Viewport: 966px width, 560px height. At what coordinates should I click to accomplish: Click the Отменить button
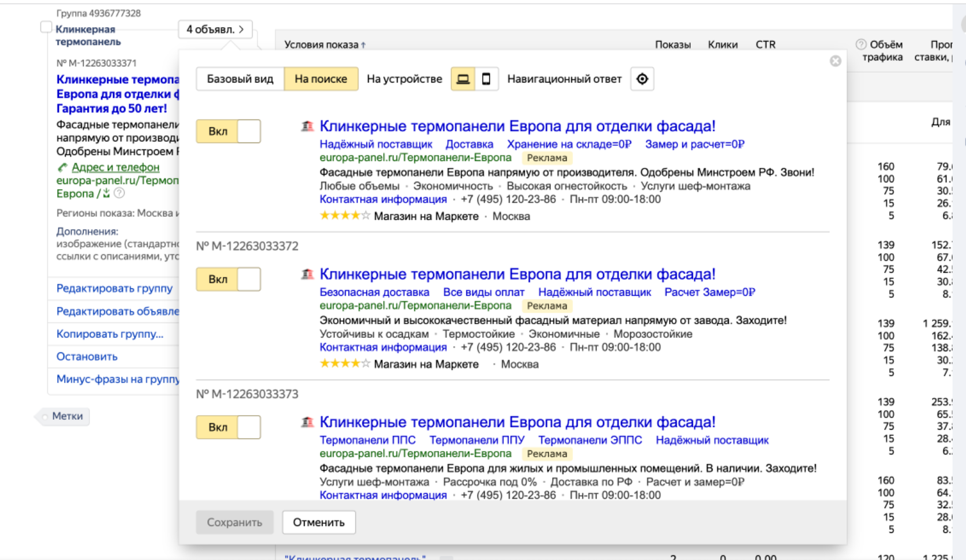point(319,523)
